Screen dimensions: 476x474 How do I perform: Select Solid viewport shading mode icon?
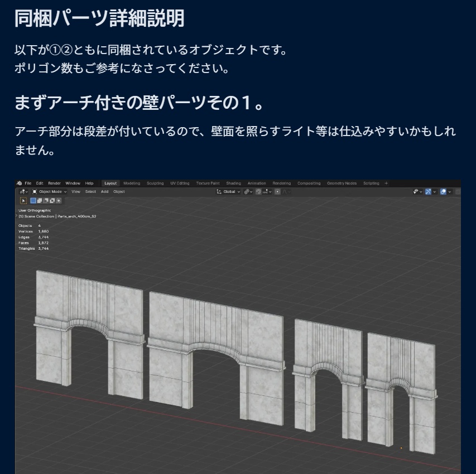coord(467,192)
